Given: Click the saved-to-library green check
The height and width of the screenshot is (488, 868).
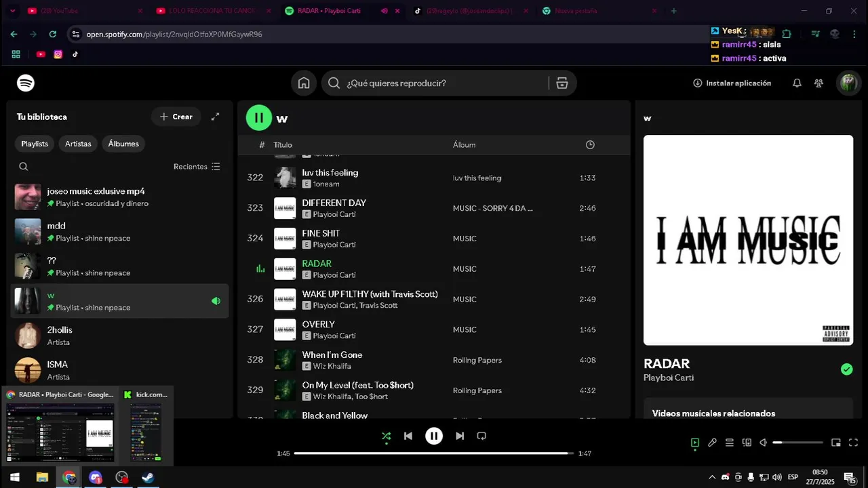Looking at the screenshot, I should (846, 369).
